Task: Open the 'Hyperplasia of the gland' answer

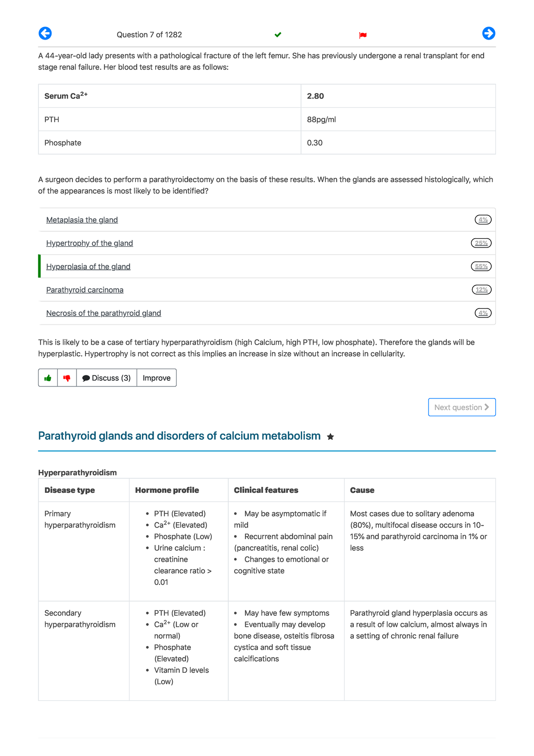Action: point(88,266)
